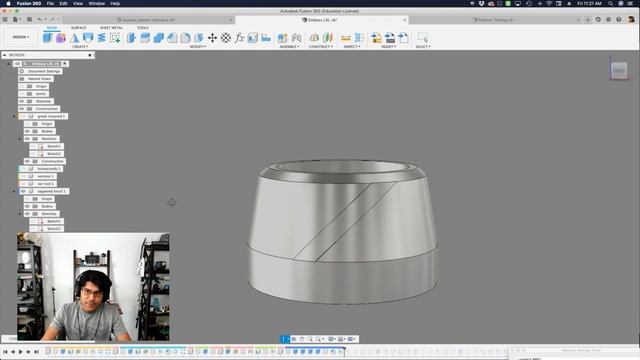Click the Joint icon in Assemble

click(x=296, y=38)
